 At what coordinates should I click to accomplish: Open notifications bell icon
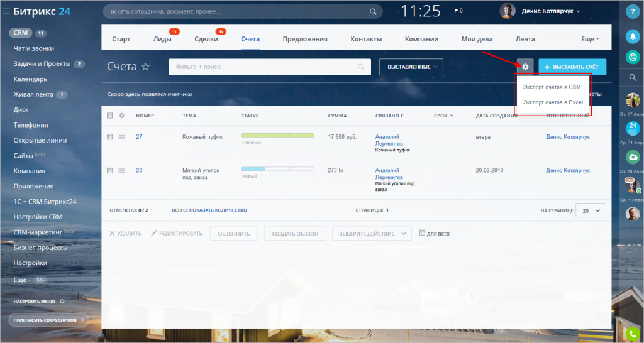click(x=633, y=36)
